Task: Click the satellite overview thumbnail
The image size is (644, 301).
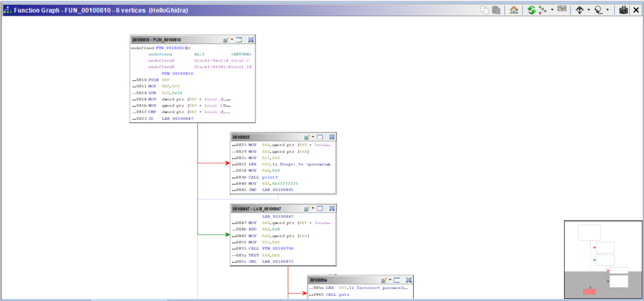Action: click(x=603, y=259)
